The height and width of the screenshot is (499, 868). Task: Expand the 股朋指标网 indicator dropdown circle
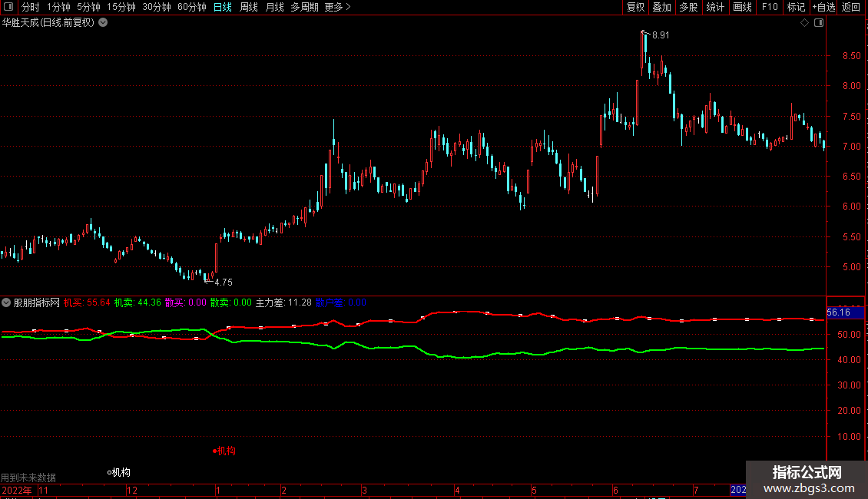(x=6, y=302)
